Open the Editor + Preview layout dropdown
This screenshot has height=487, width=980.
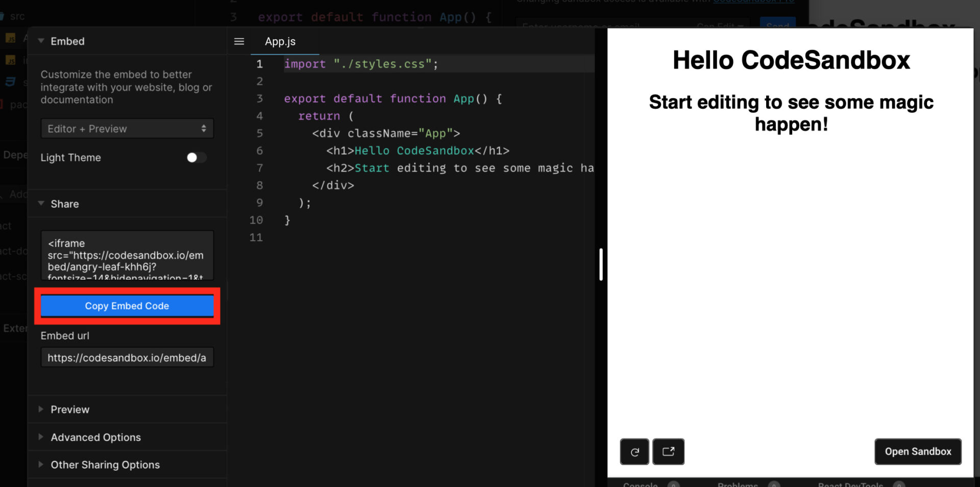pyautogui.click(x=127, y=129)
